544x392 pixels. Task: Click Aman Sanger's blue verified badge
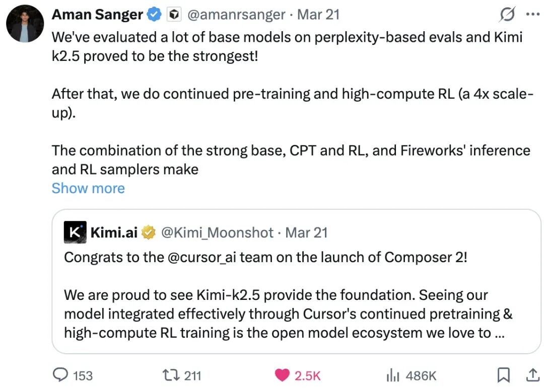click(x=154, y=15)
